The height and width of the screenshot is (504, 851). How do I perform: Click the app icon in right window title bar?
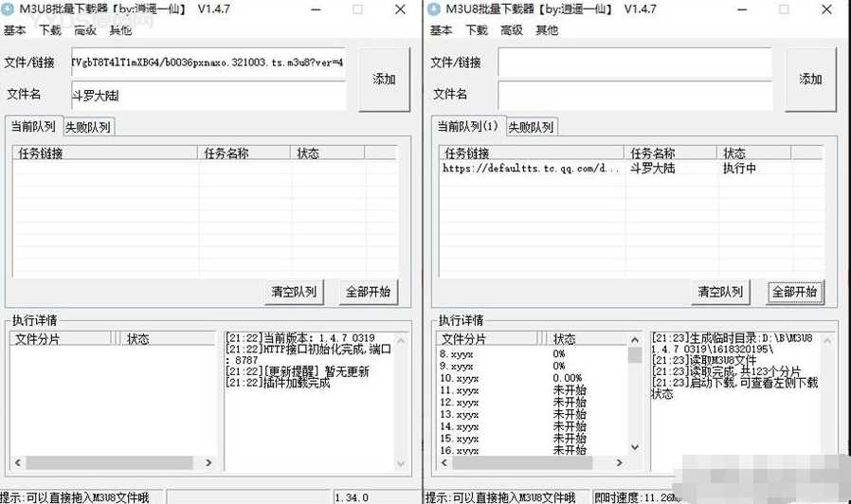(434, 9)
